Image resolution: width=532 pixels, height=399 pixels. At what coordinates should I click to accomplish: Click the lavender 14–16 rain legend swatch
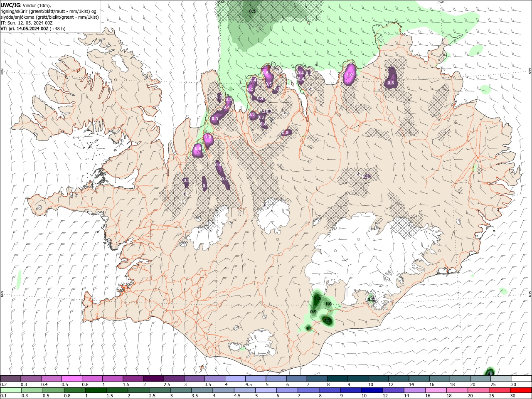415,390
